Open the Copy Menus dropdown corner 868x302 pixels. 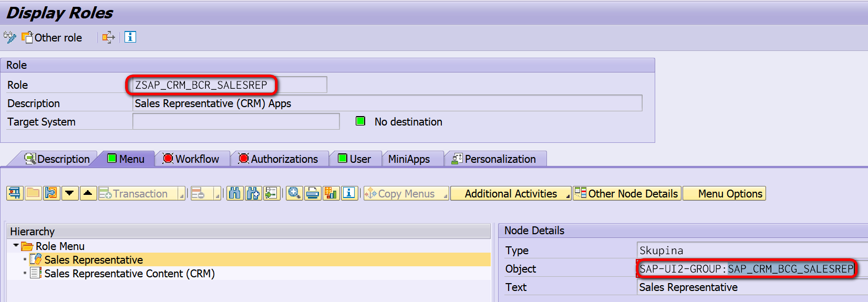pos(446,195)
